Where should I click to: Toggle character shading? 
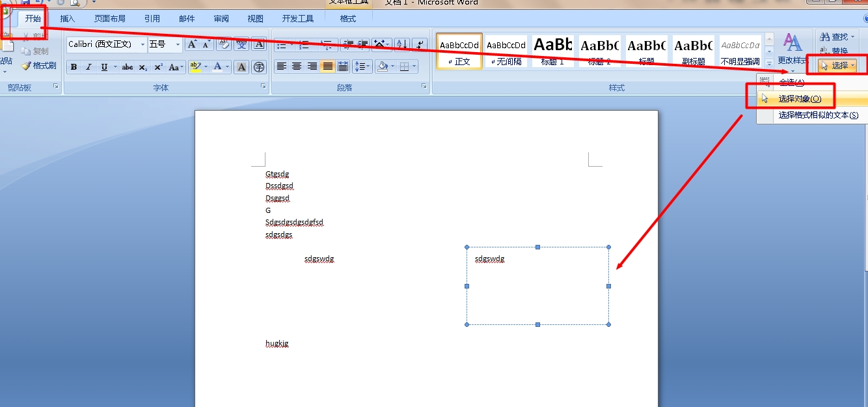241,67
